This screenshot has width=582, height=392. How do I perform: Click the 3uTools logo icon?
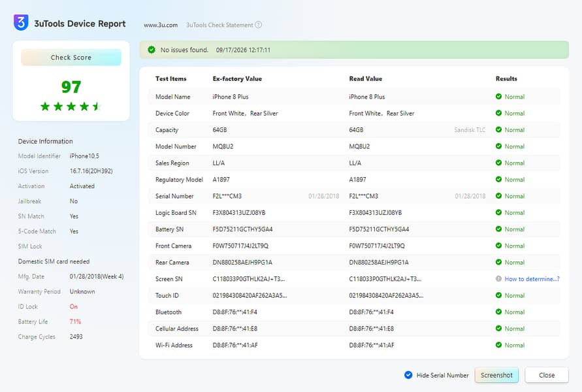coord(21,23)
